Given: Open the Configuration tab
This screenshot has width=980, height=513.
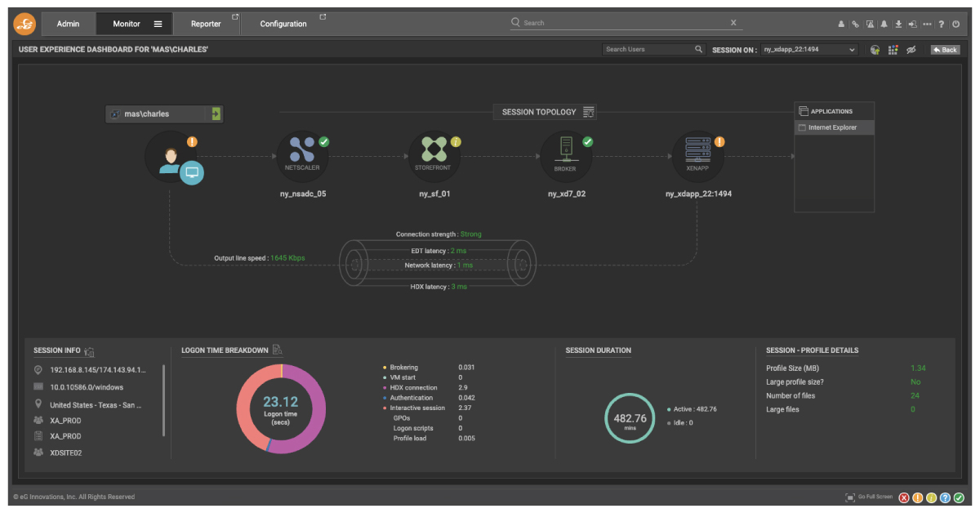Looking at the screenshot, I should click(283, 24).
